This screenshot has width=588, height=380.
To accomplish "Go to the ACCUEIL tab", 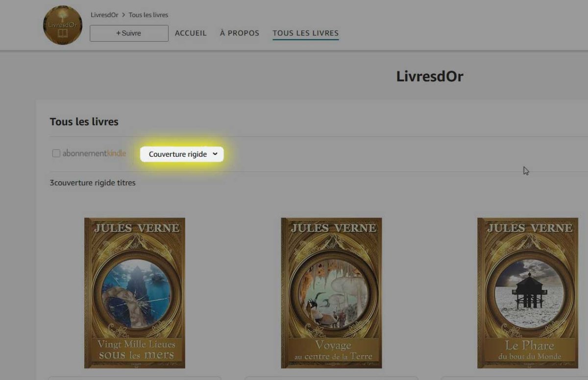I will pyautogui.click(x=191, y=33).
